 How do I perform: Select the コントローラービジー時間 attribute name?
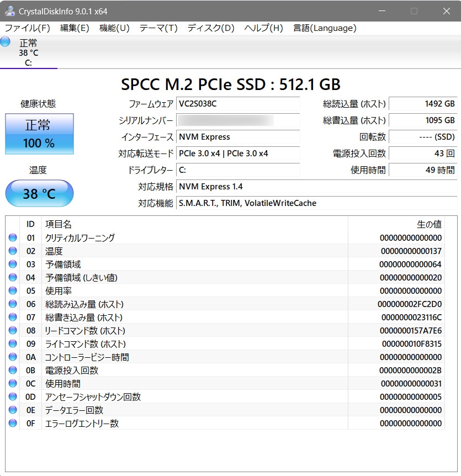tap(87, 357)
